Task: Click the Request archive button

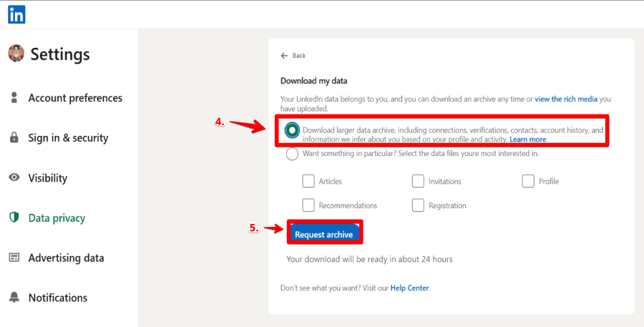Action: [325, 232]
